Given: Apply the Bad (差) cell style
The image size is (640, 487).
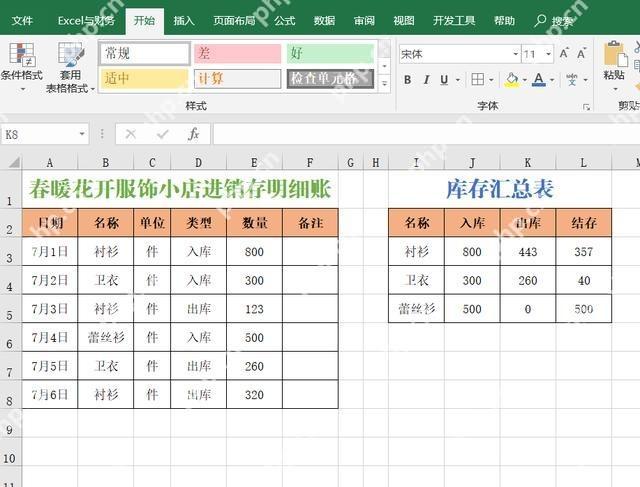Looking at the screenshot, I should (x=238, y=53).
